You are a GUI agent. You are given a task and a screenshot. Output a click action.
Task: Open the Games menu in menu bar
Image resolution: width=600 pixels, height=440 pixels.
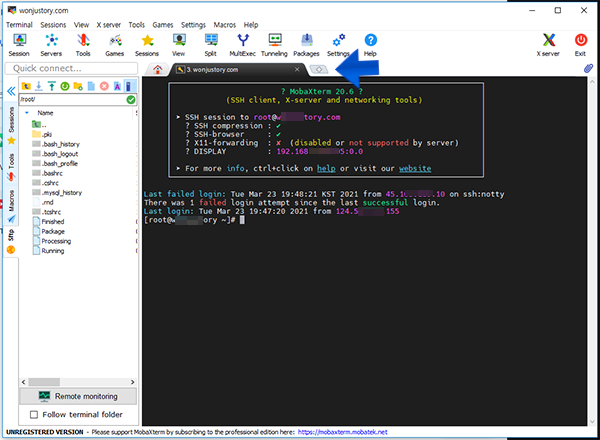[163, 25]
